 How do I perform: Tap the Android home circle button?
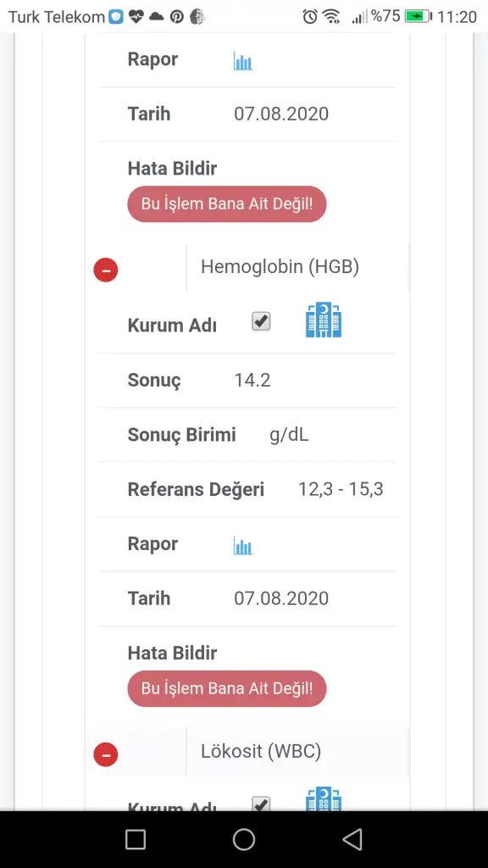pos(244,839)
